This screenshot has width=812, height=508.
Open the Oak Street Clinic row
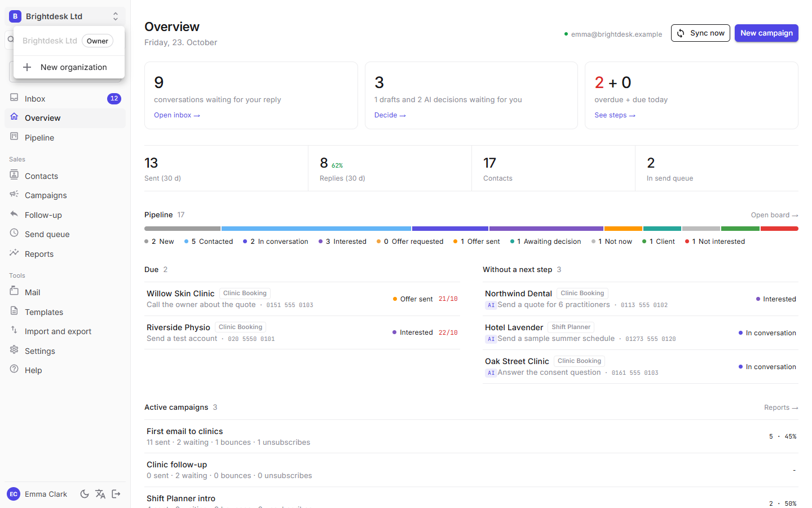(641, 367)
